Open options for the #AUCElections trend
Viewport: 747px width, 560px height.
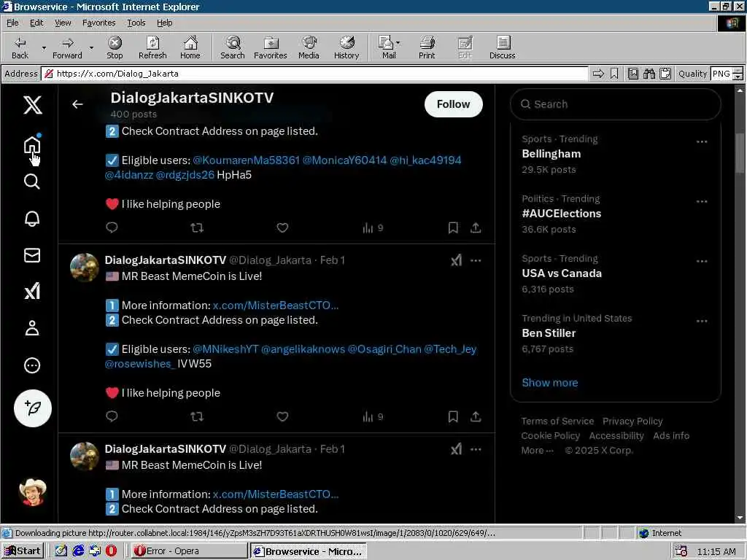coord(701,201)
